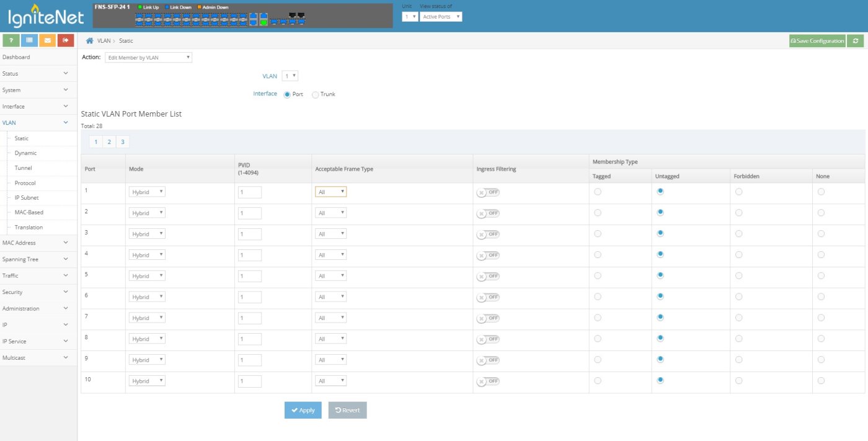
Task: Set port 3 membership to Tagged
Action: pos(598,233)
